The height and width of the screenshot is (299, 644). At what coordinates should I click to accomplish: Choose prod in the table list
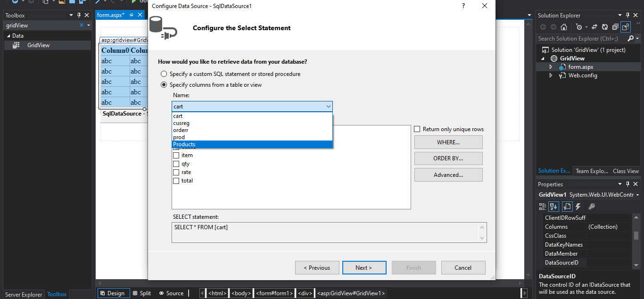(252, 137)
